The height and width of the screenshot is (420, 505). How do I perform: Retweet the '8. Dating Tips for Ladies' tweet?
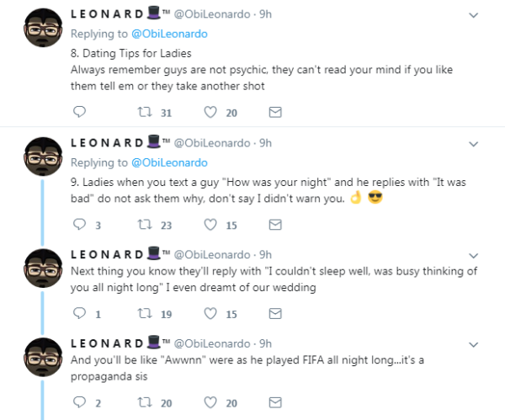pos(145,112)
